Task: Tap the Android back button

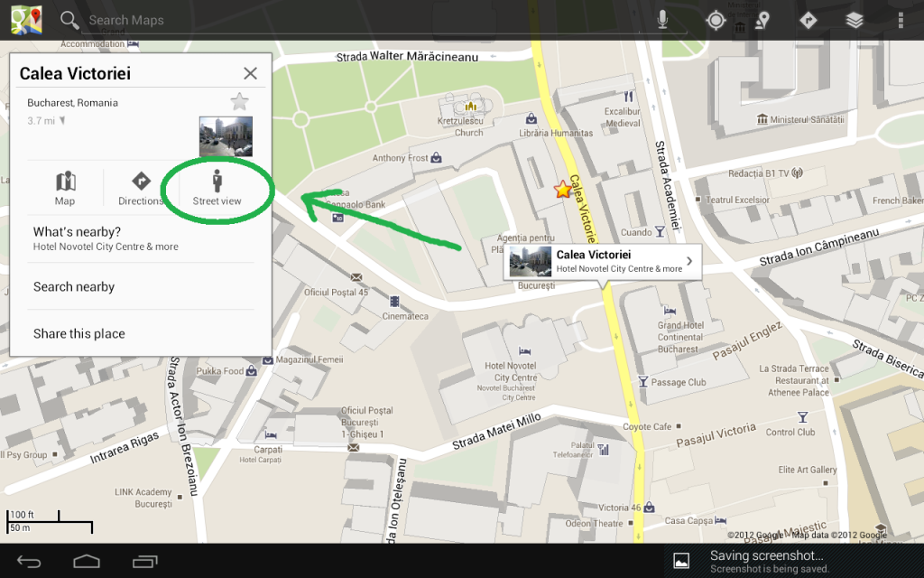Action: point(29,562)
